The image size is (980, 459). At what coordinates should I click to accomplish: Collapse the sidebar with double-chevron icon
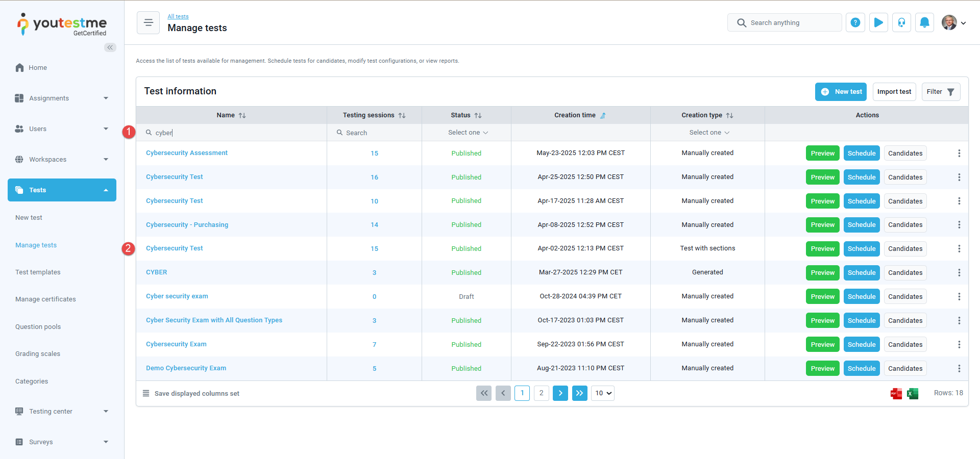tap(110, 47)
